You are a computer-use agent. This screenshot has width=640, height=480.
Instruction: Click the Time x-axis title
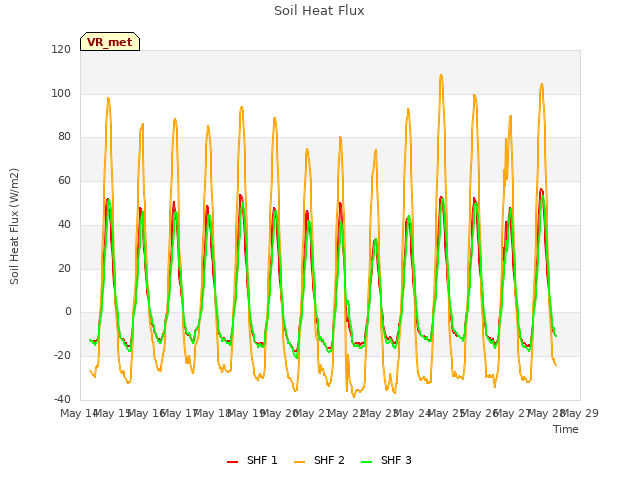pos(566,429)
